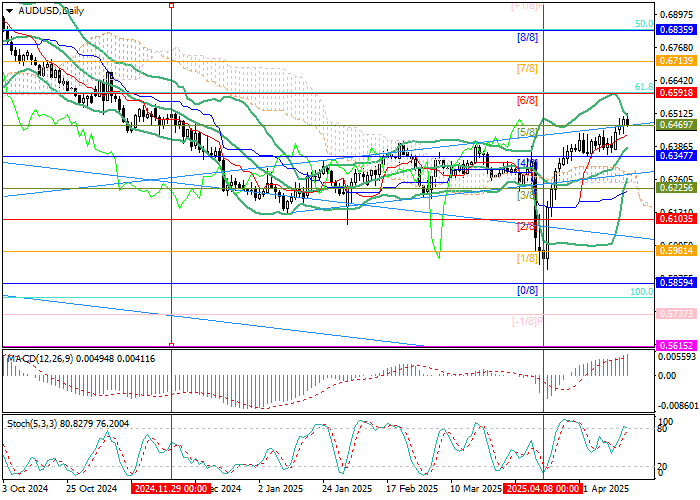
Task: Click the 0.63477 blue price label
Action: [676, 156]
